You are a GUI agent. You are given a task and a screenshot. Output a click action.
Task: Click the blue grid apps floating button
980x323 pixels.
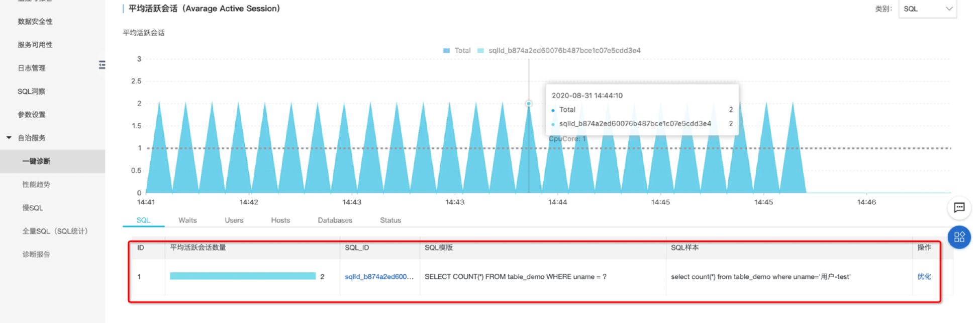(959, 237)
